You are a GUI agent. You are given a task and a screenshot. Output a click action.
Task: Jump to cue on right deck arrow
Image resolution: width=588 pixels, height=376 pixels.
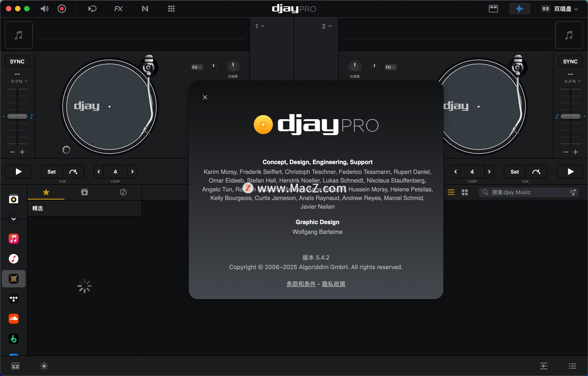point(536,171)
